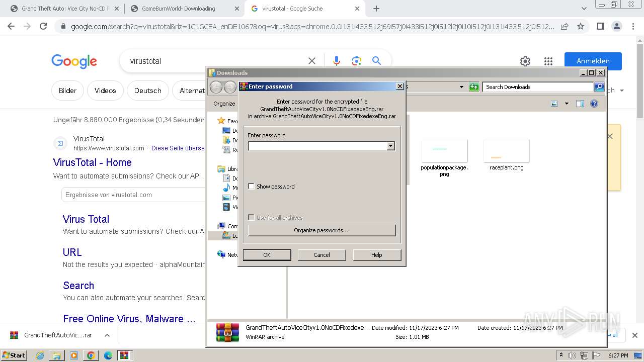644x362 pixels.
Task: Click the Chrome address bar URL
Action: point(312,27)
